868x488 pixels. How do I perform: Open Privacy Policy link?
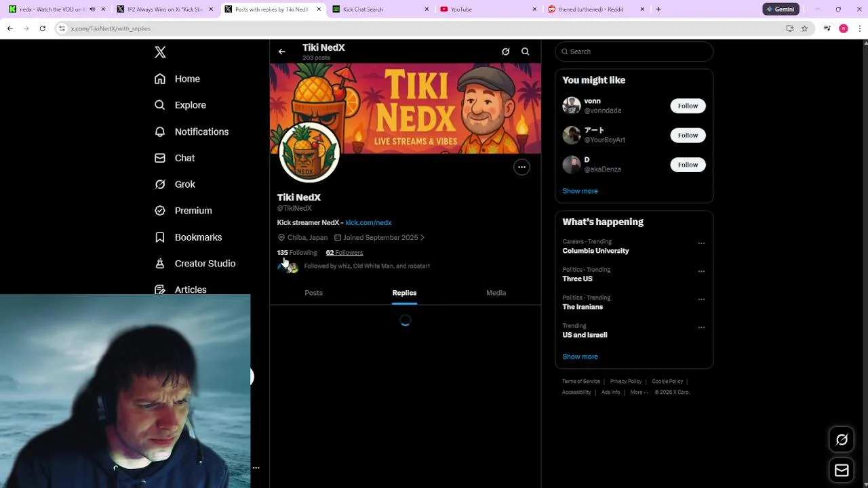tap(626, 382)
